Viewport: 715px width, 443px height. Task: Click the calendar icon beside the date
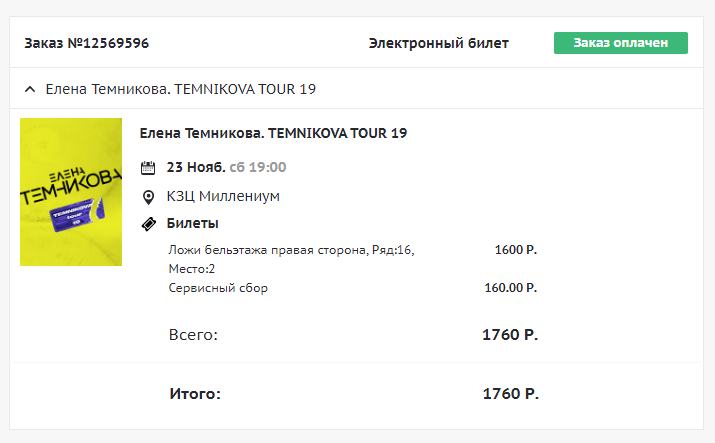coord(149,167)
